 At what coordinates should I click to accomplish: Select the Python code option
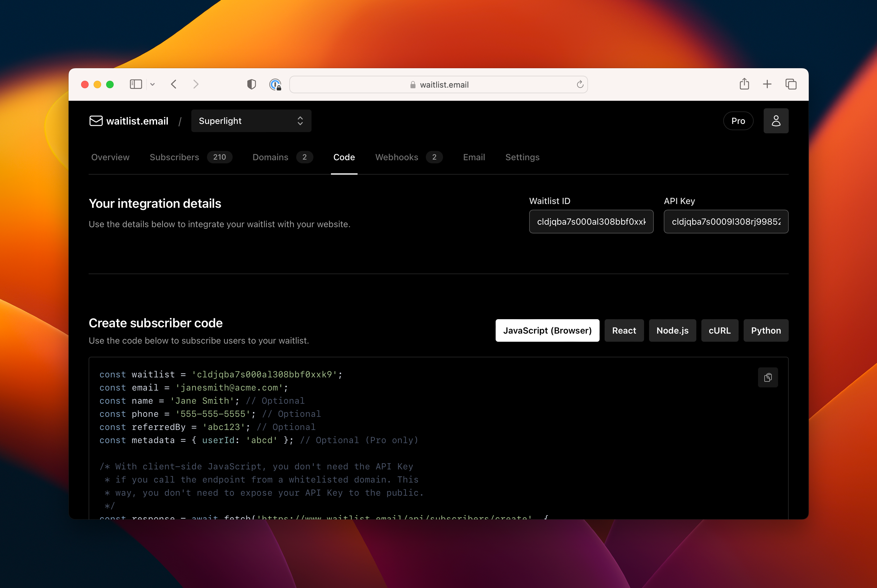point(766,330)
